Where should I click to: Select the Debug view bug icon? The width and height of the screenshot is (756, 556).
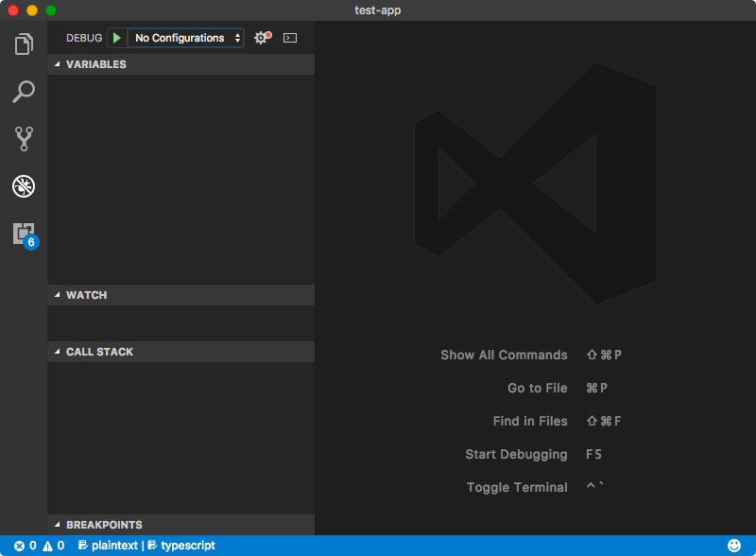click(x=24, y=186)
